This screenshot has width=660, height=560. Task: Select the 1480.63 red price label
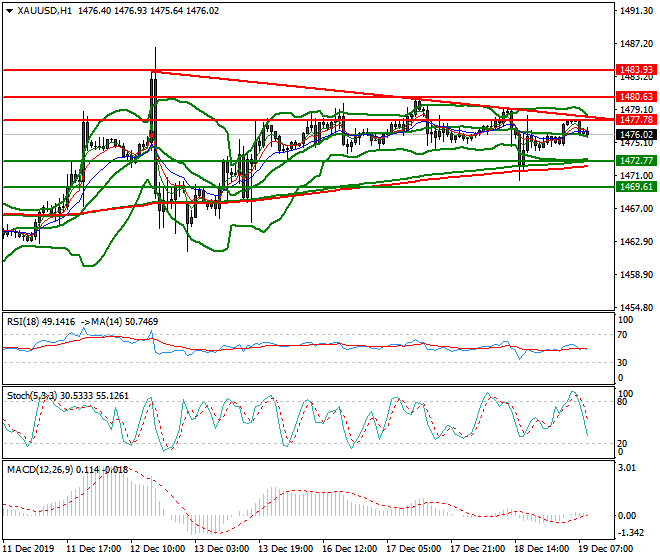(636, 97)
